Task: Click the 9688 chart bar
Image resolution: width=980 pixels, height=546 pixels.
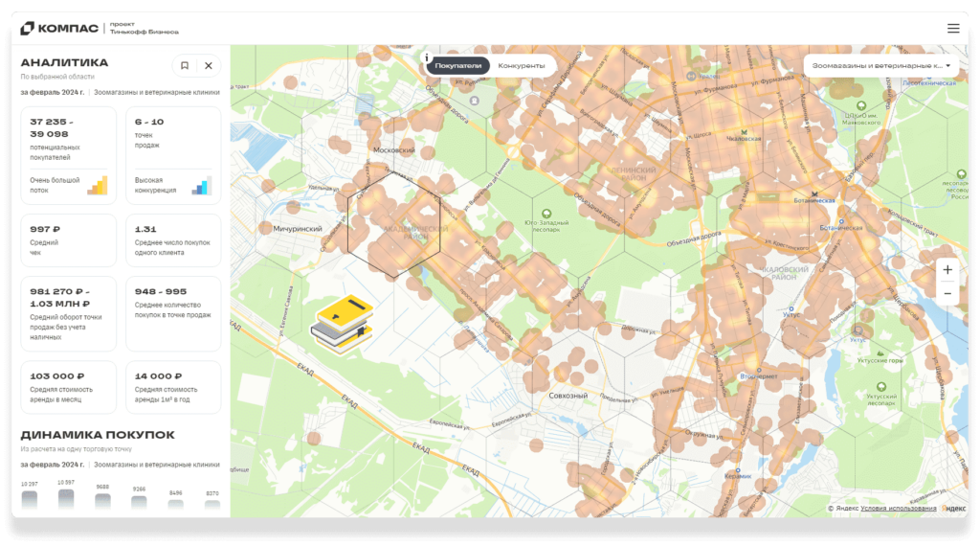Action: coord(102,501)
